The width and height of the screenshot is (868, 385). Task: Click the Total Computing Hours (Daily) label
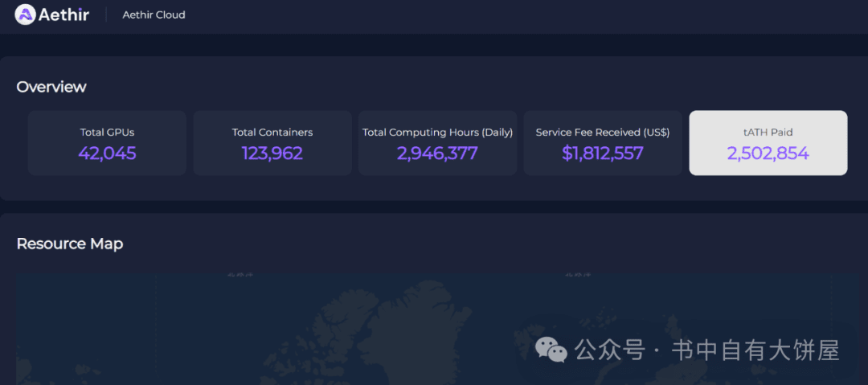pos(437,133)
